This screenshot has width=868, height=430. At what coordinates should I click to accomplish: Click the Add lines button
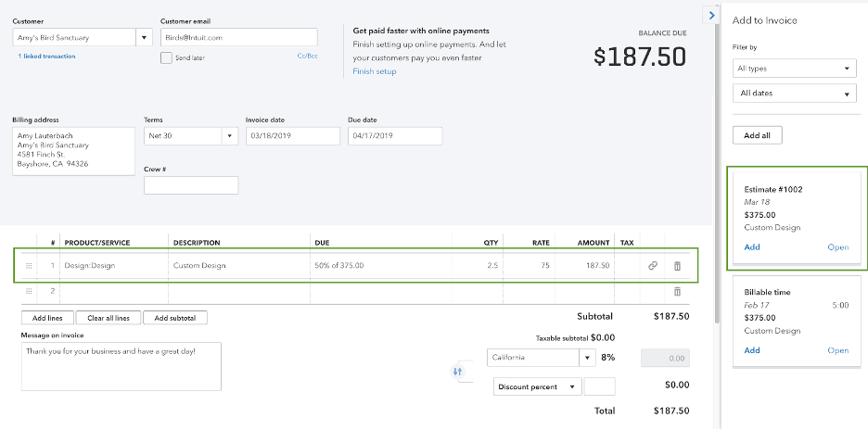(x=46, y=318)
